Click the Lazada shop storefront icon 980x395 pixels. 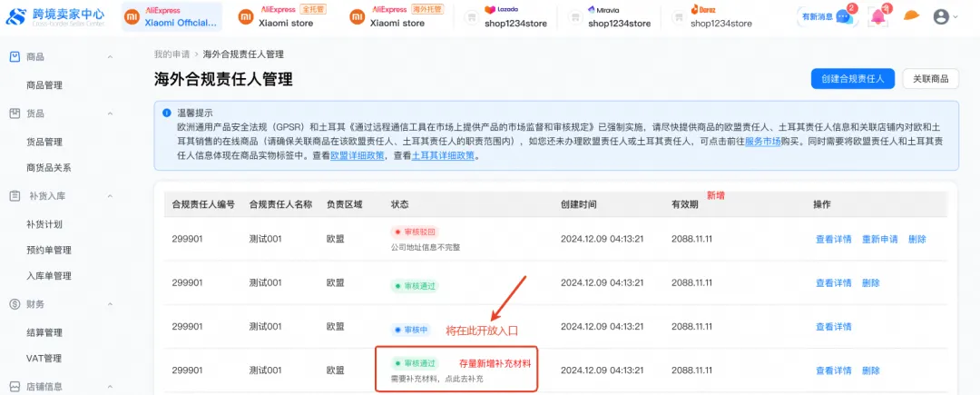click(x=471, y=17)
